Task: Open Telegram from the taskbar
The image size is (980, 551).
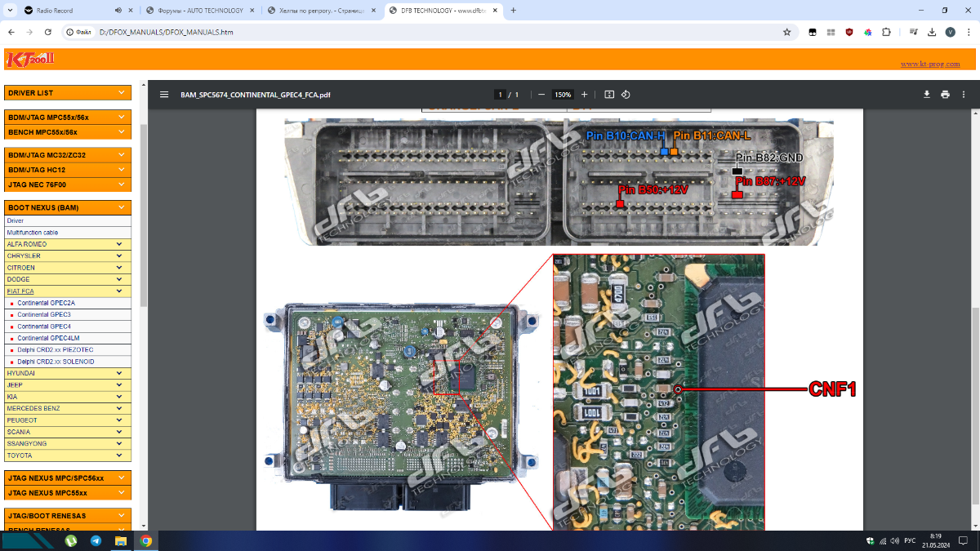Action: (x=96, y=540)
